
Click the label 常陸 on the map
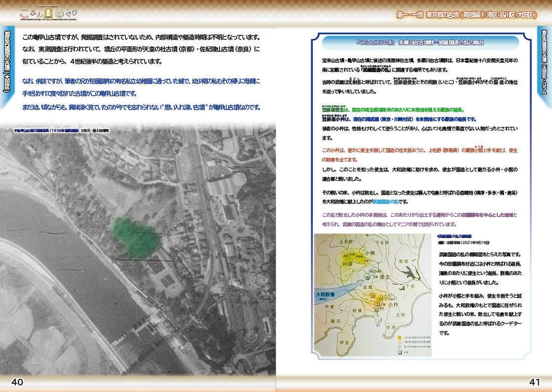(x=404, y=262)
